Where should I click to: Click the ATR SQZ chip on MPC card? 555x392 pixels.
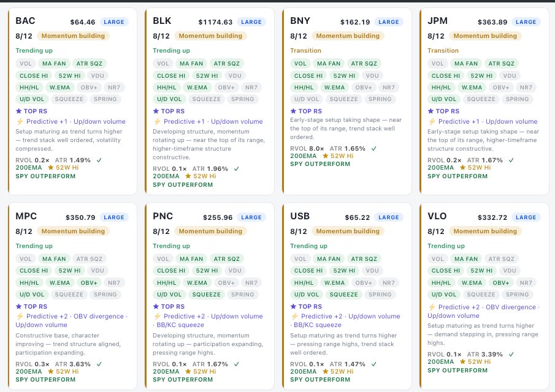coord(89,258)
